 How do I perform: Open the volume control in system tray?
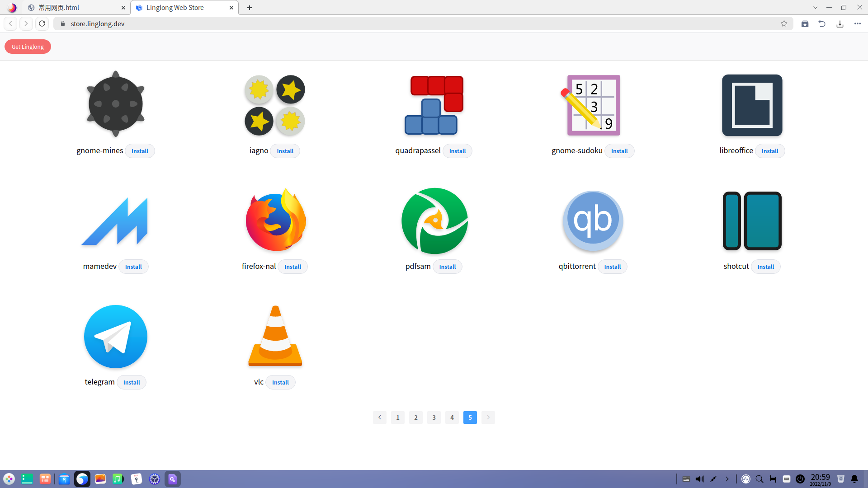point(699,479)
